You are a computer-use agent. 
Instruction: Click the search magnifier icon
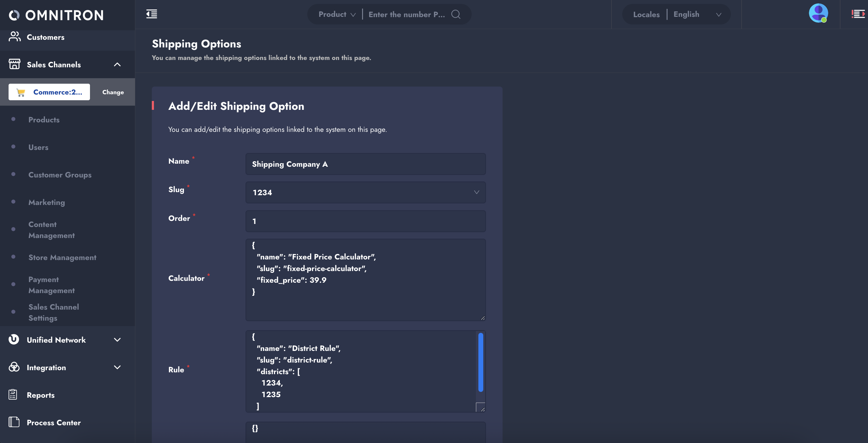pos(455,14)
